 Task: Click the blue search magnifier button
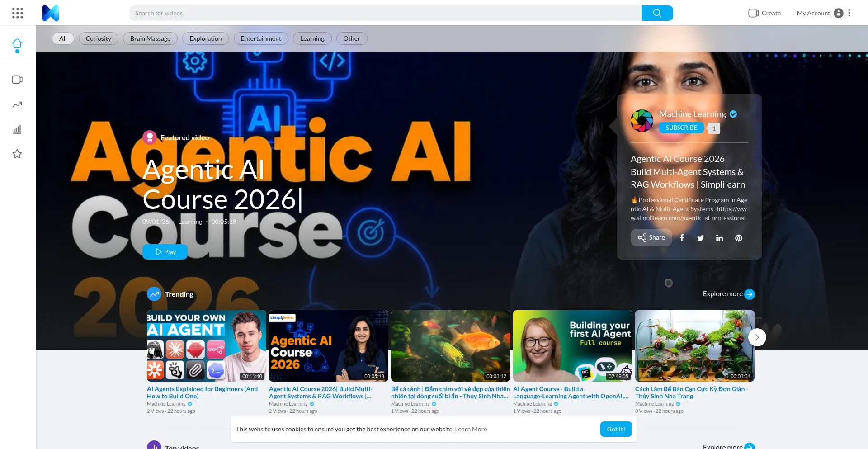pyautogui.click(x=657, y=13)
